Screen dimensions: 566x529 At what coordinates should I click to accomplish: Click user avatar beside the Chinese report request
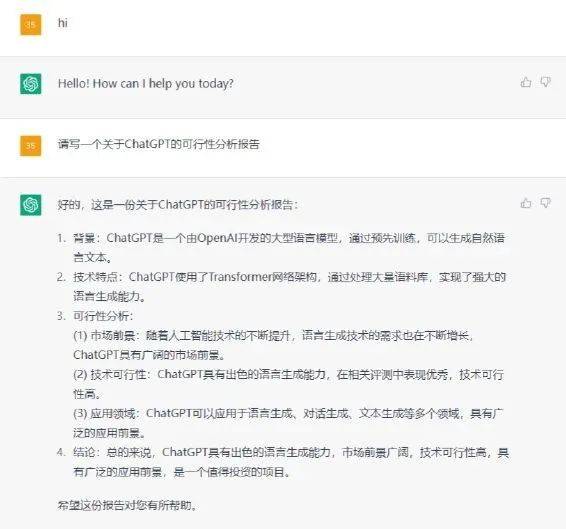pos(31,146)
